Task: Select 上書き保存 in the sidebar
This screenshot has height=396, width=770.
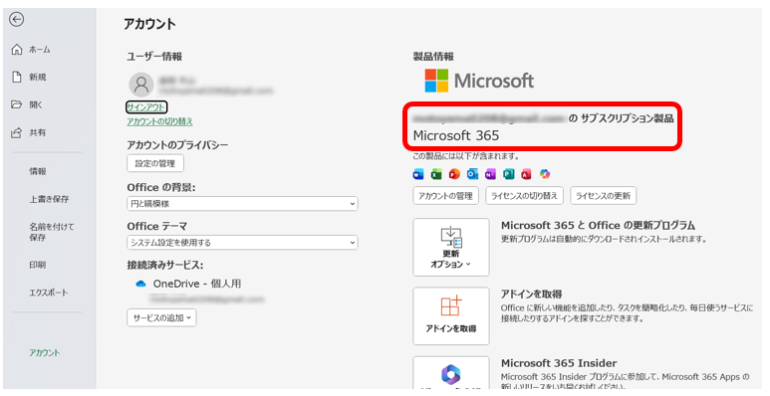Action: tap(49, 199)
